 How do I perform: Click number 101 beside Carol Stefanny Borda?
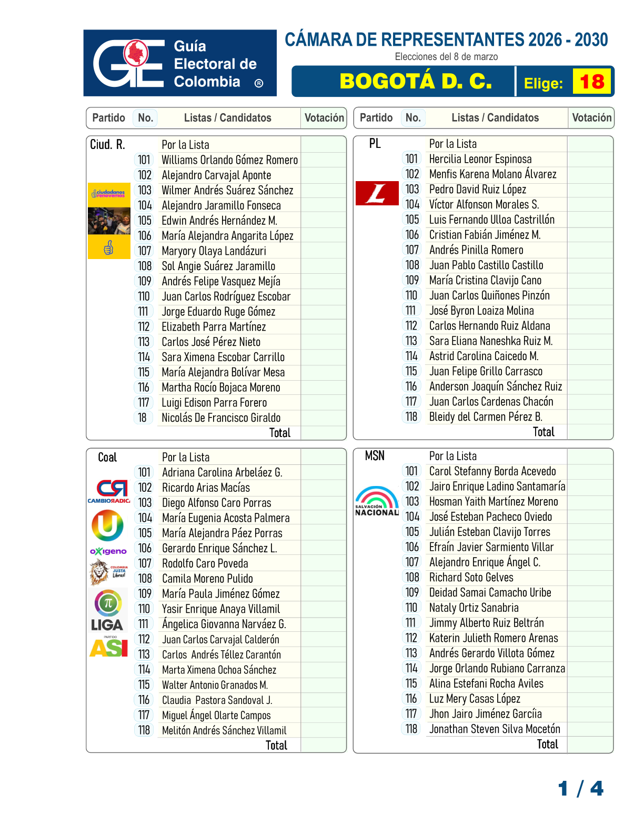tap(411, 471)
